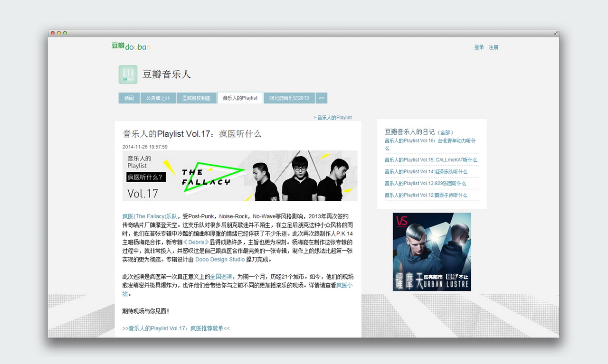Screen dimensions: 608x364
Task: Switch to the 阿比鹿音乐奖2013 tab
Action: (x=289, y=98)
